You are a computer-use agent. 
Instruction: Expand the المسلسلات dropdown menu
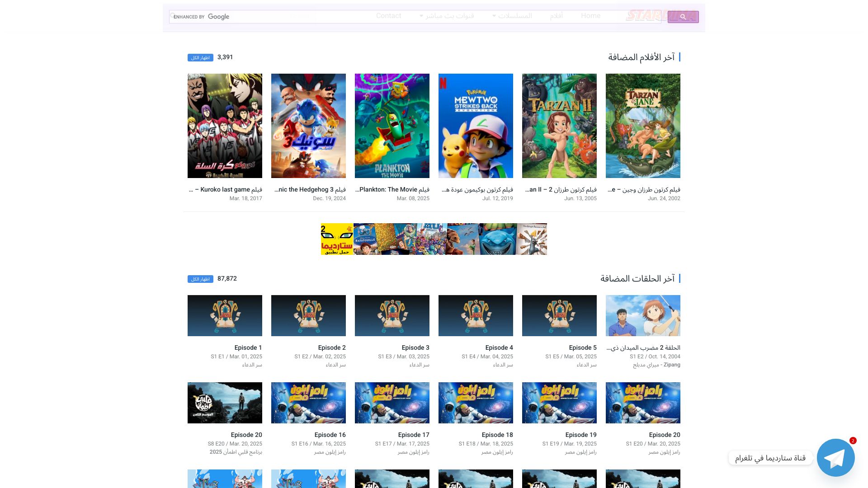512,16
